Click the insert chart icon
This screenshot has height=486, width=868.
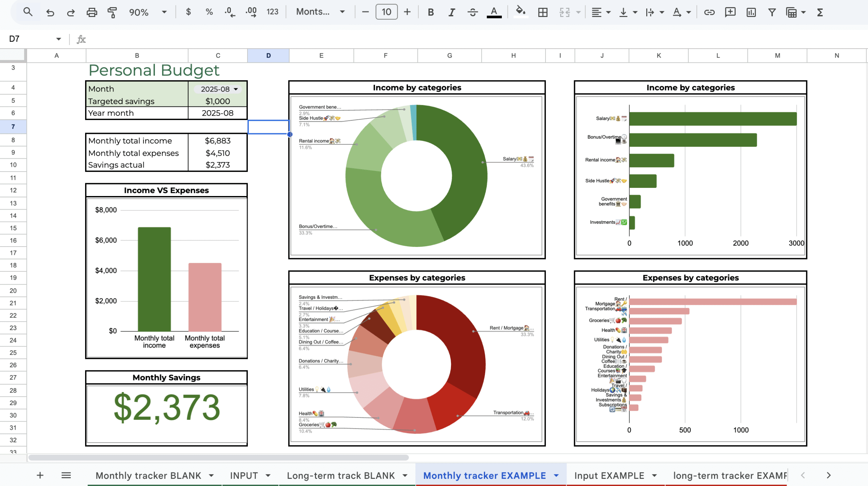751,12
